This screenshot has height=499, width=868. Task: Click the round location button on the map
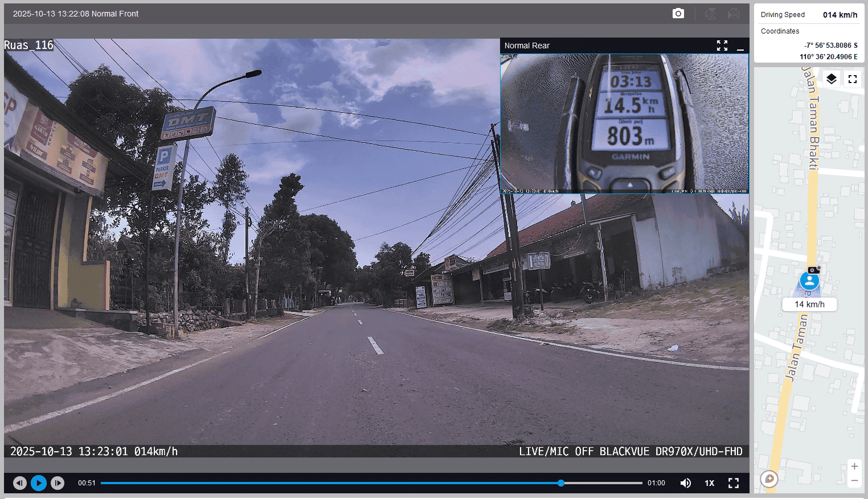(769, 479)
